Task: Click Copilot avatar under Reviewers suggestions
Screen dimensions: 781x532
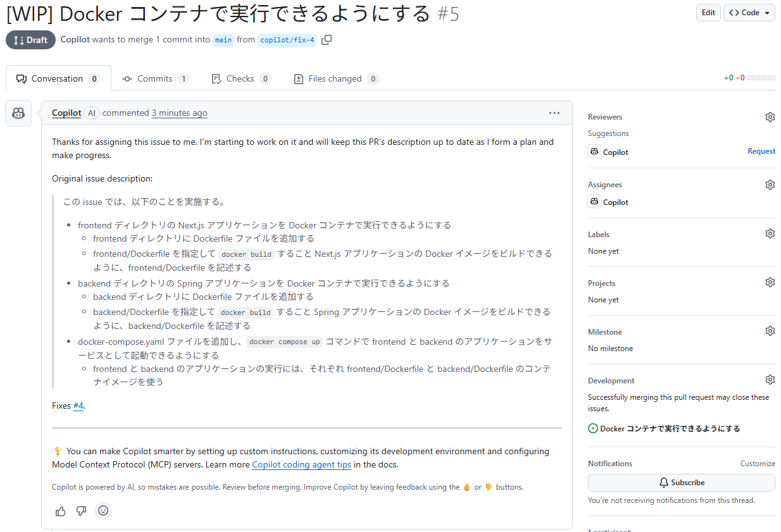Action: pyautogui.click(x=594, y=152)
